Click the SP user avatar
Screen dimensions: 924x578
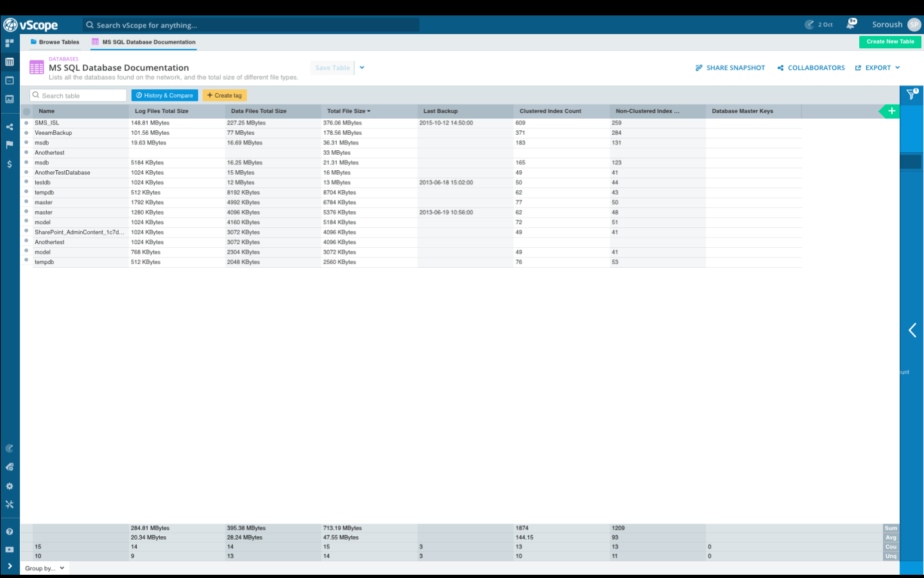(914, 24)
